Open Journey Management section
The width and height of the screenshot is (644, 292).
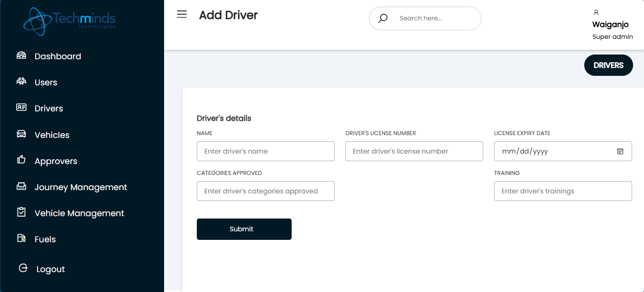pos(81,187)
